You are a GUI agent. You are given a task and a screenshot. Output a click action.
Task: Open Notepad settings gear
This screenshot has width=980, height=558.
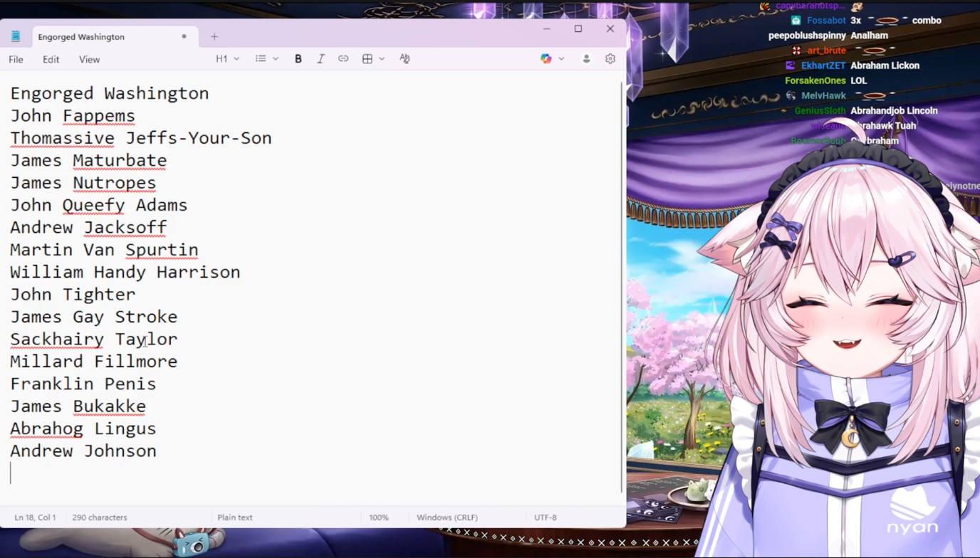610,59
